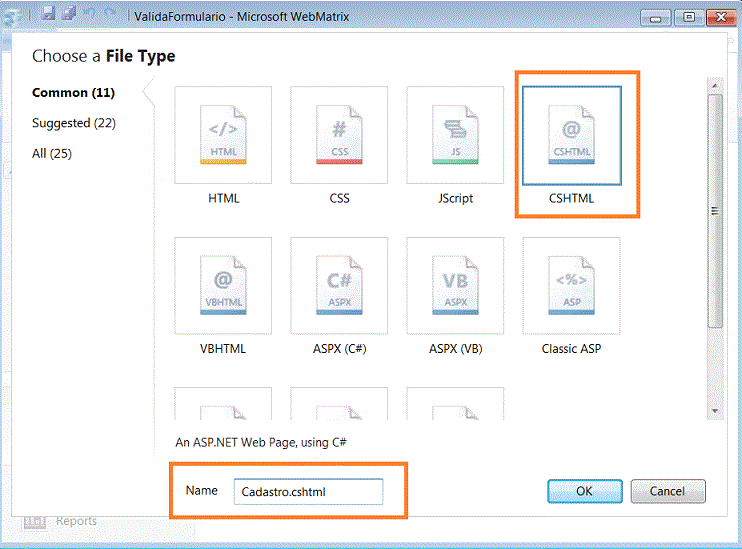Open the WebMatrix application menu icon
742x549 pixels.
point(11,17)
